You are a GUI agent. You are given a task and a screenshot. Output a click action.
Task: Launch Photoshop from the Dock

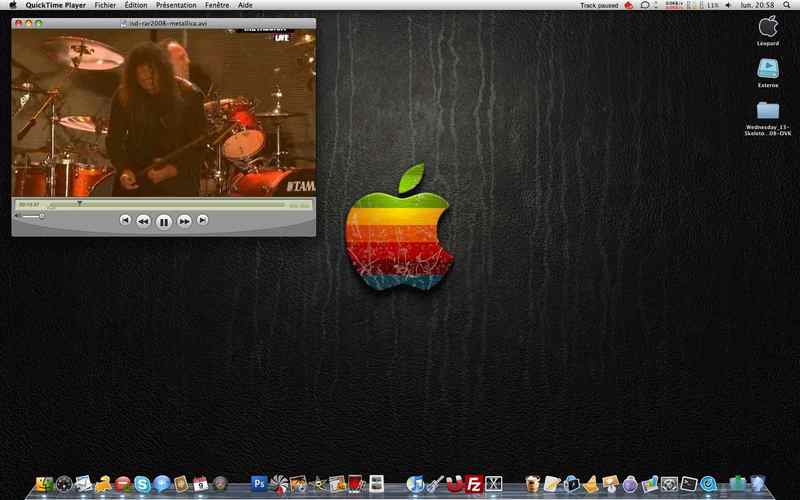tap(259, 483)
